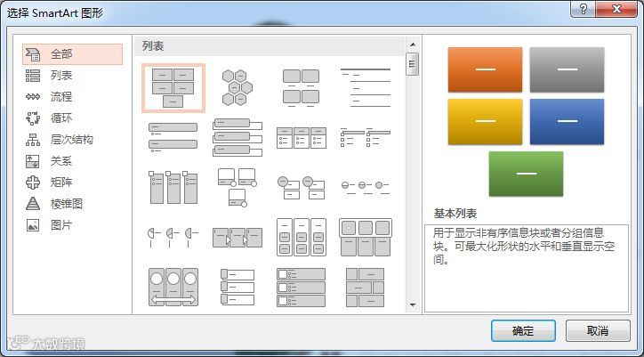644x357 pixels.
Task: Select the vertical bullet list layout
Action: point(173,138)
